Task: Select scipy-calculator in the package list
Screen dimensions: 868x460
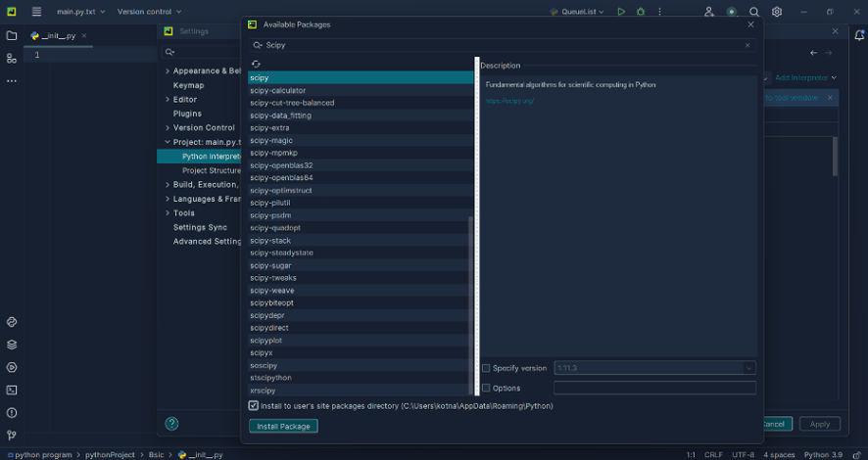Action: click(361, 90)
